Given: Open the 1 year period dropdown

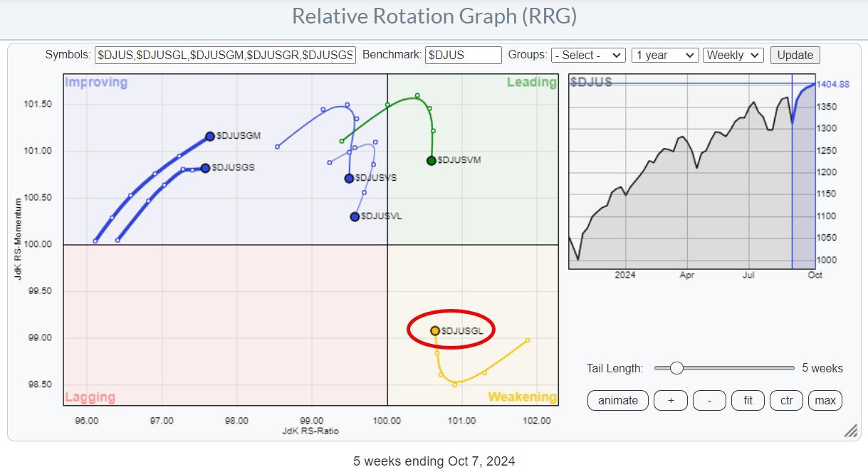Looking at the screenshot, I should click(x=664, y=56).
